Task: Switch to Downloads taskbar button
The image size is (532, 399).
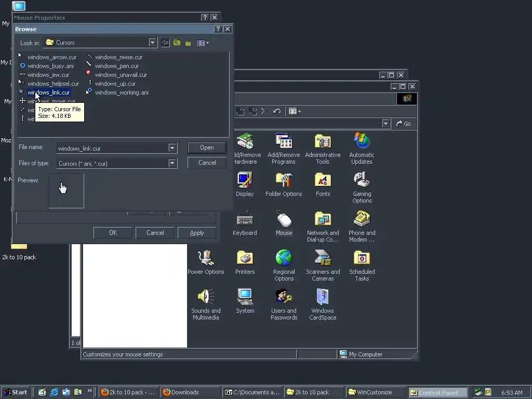Action: pos(190,392)
